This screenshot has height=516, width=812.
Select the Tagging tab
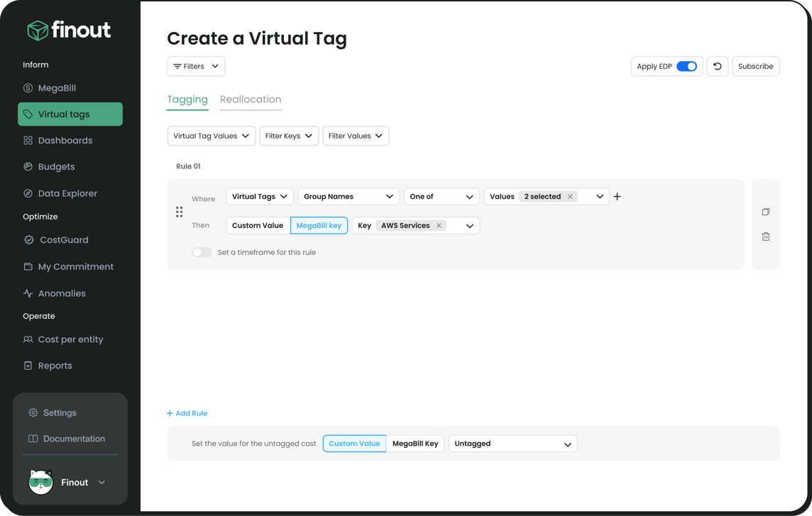(x=187, y=99)
